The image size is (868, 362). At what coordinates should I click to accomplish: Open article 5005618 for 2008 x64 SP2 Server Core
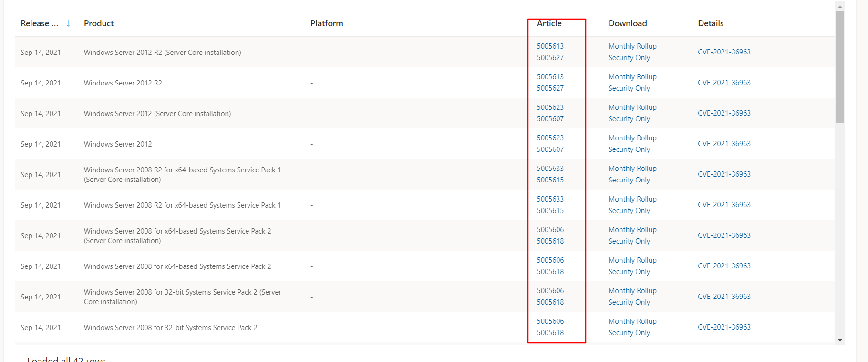click(x=550, y=241)
